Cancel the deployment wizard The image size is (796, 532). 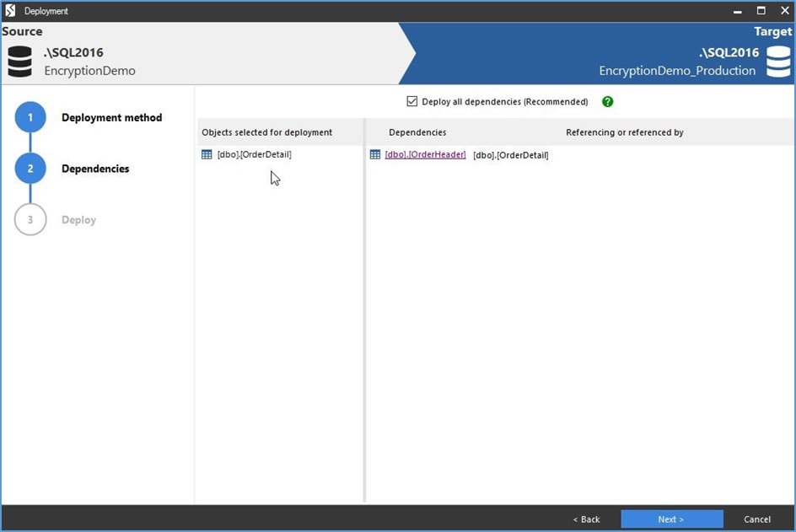(x=757, y=519)
